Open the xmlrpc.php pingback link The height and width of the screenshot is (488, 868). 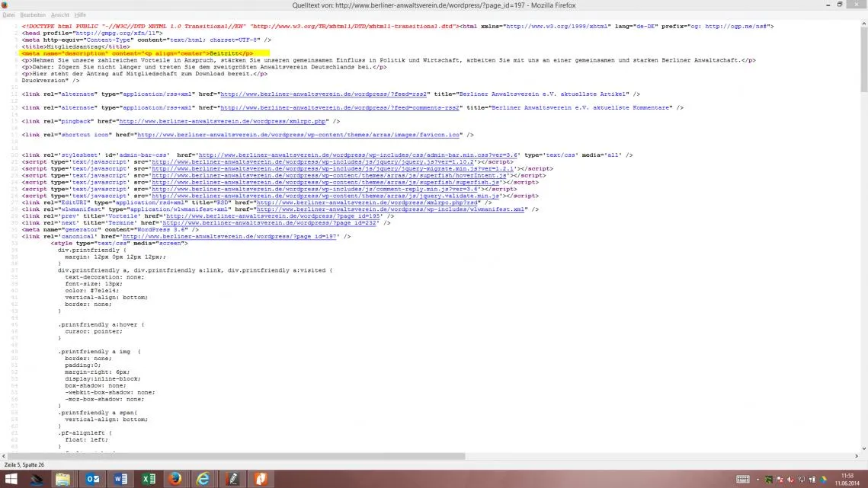[x=223, y=121]
